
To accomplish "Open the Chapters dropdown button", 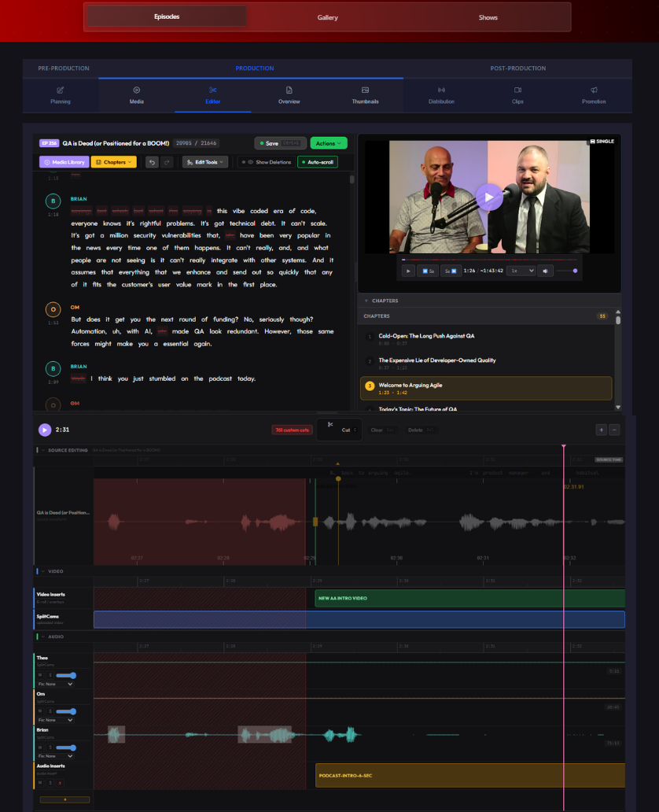I will pos(114,162).
